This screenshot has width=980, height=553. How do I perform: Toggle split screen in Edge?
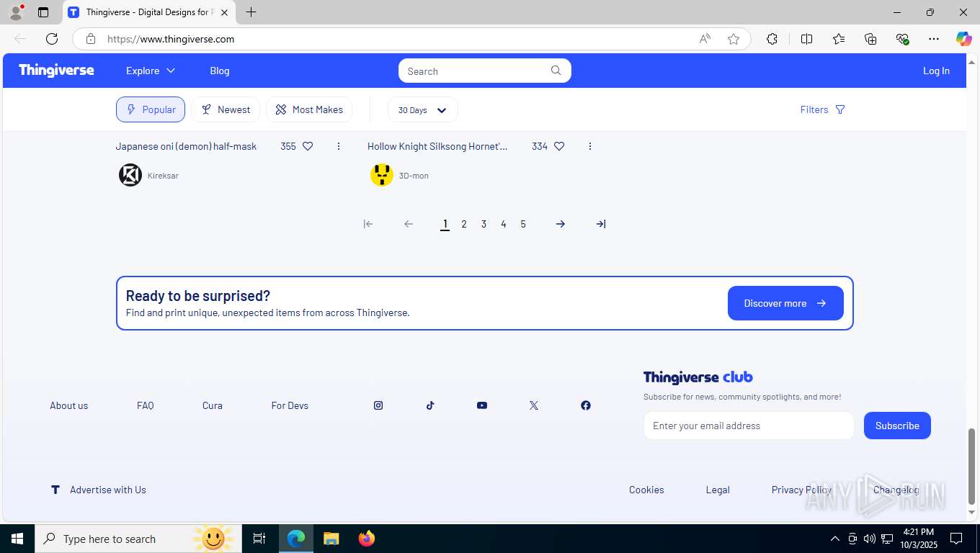click(x=806, y=39)
